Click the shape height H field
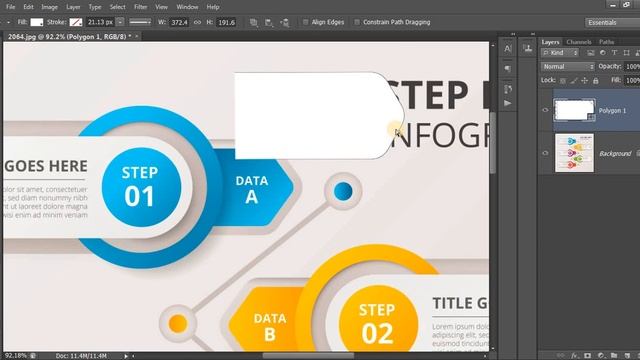The image size is (640, 360). tap(226, 22)
